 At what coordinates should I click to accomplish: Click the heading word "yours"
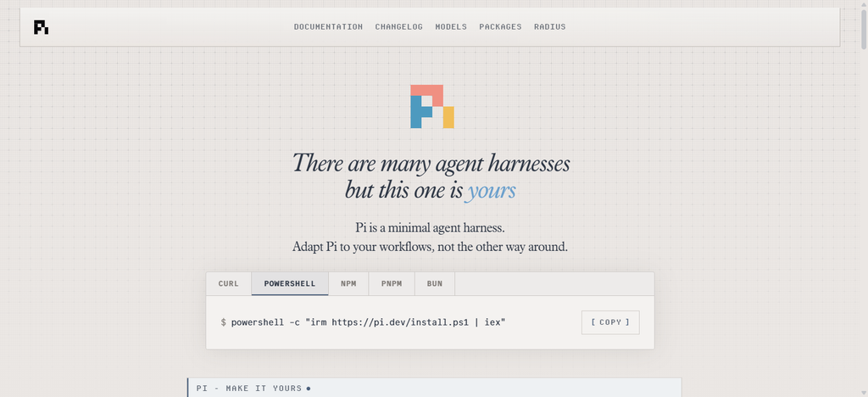pos(491,191)
